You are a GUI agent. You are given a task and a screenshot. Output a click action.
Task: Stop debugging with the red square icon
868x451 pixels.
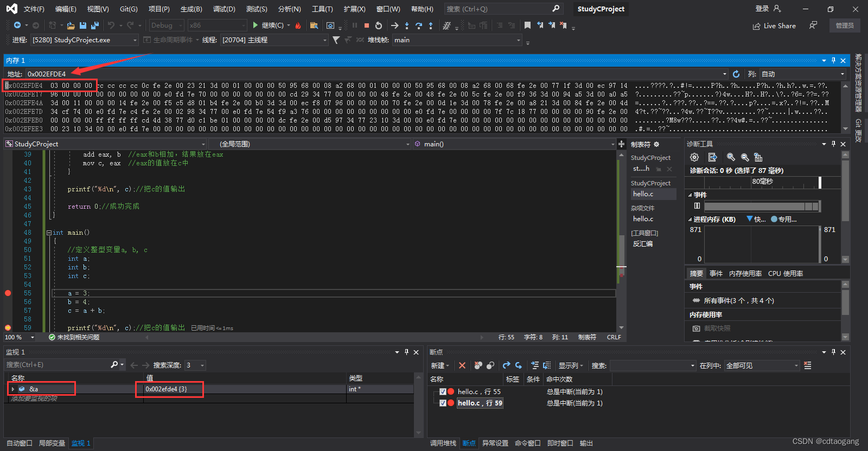367,25
